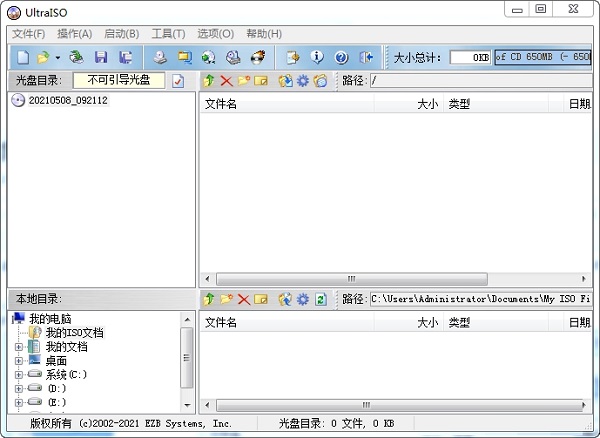Go up a level in disc pane

point(209,81)
